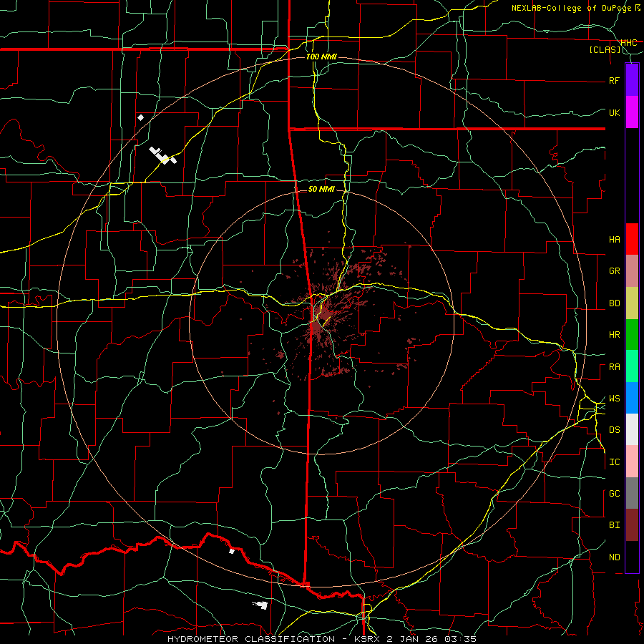644x644 pixels.
Task: Click the HA red legend swatch
Action: (x=632, y=239)
